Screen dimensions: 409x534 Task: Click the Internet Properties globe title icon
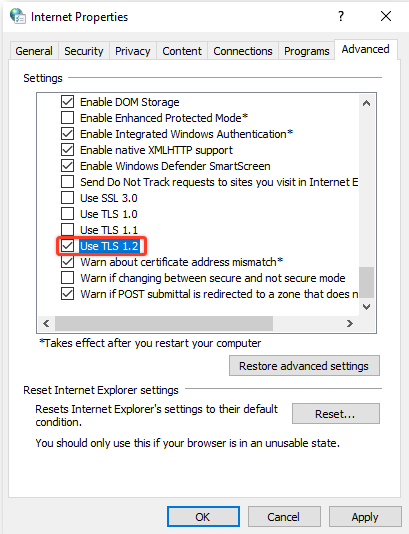tap(17, 16)
